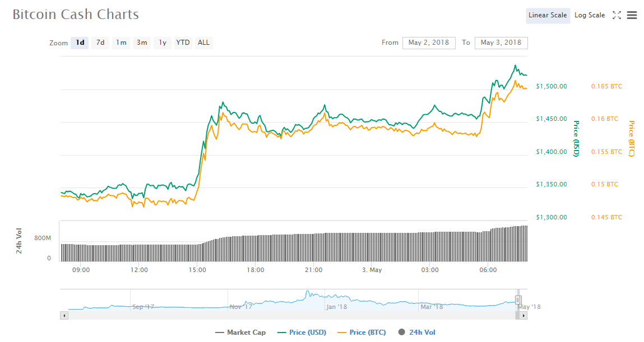The image size is (644, 342).
Task: Edit the To date field
Action: (501, 43)
